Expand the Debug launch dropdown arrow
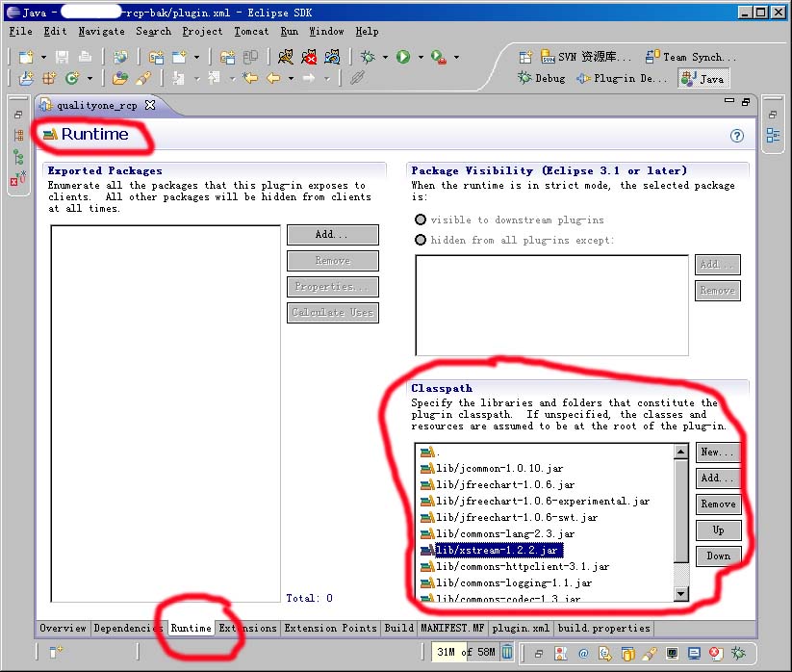792x672 pixels. (x=385, y=58)
